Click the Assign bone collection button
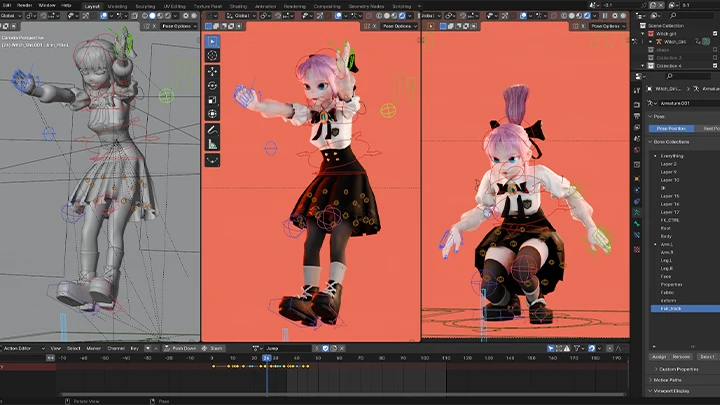Image resolution: width=720 pixels, height=405 pixels. pos(659,357)
